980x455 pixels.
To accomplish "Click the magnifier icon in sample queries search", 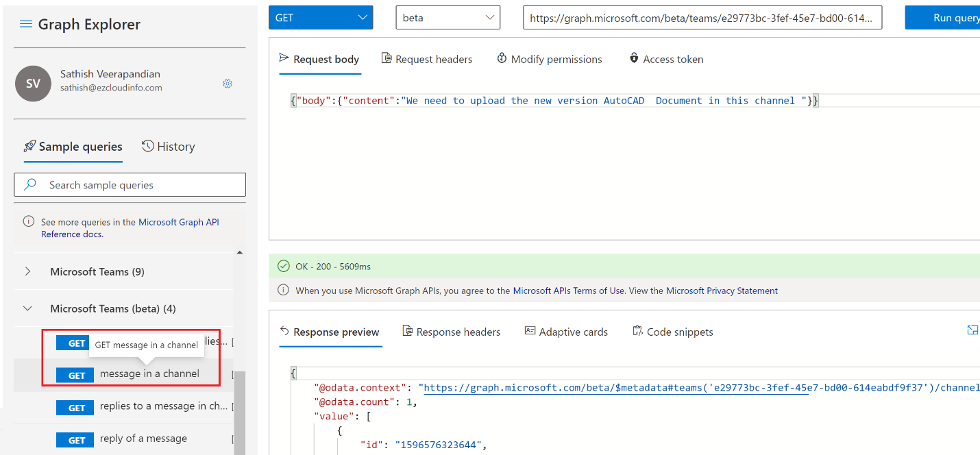I will [30, 185].
